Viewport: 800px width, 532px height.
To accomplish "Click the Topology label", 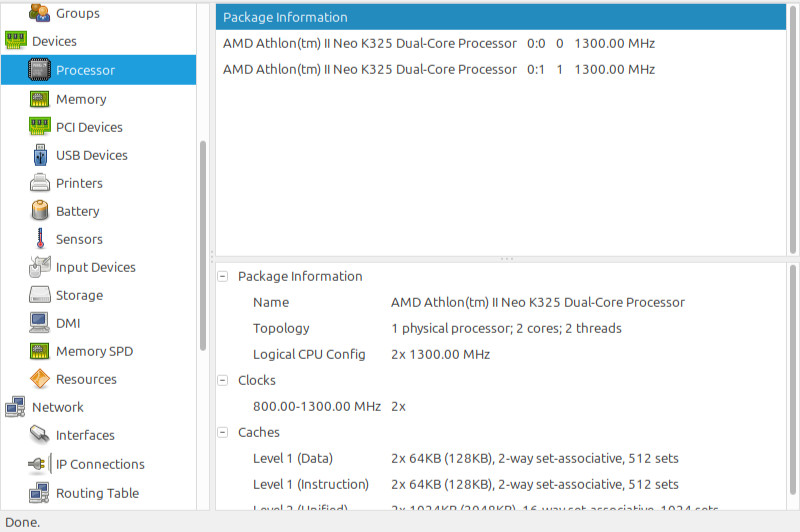I will [x=281, y=328].
